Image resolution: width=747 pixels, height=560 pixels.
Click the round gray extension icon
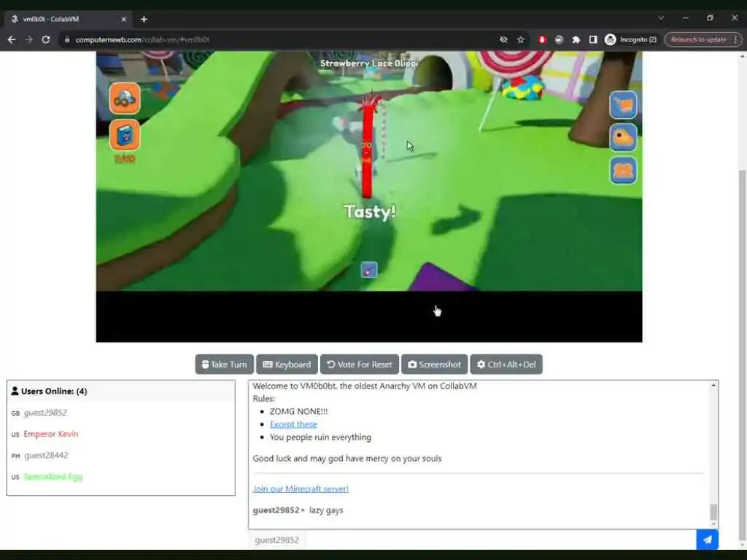pos(559,39)
